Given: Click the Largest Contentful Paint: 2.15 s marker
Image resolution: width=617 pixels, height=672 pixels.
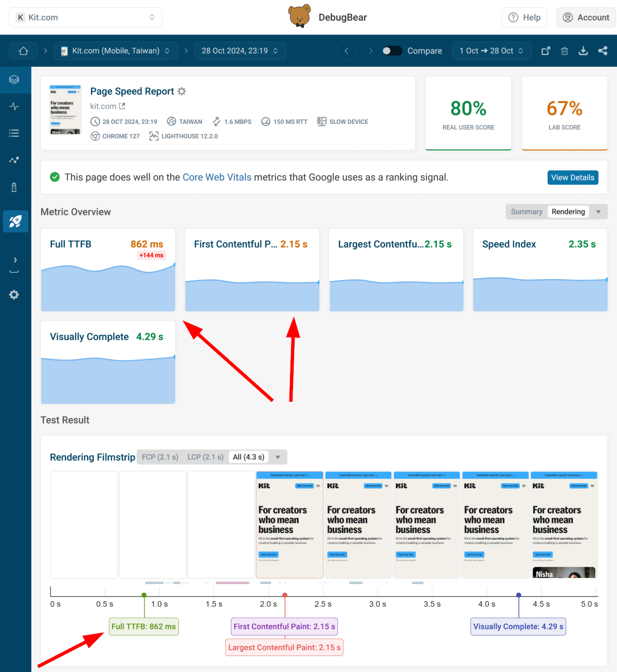Looking at the screenshot, I should click(284, 647).
